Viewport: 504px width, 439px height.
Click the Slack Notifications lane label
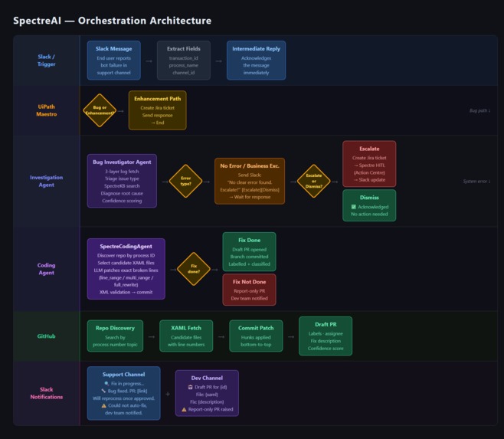point(46,393)
